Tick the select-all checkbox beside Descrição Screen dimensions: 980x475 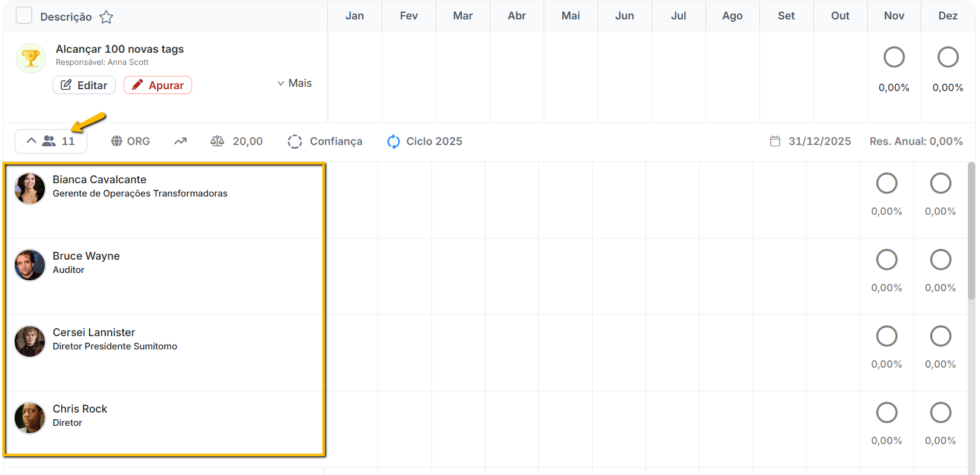pos(24,16)
